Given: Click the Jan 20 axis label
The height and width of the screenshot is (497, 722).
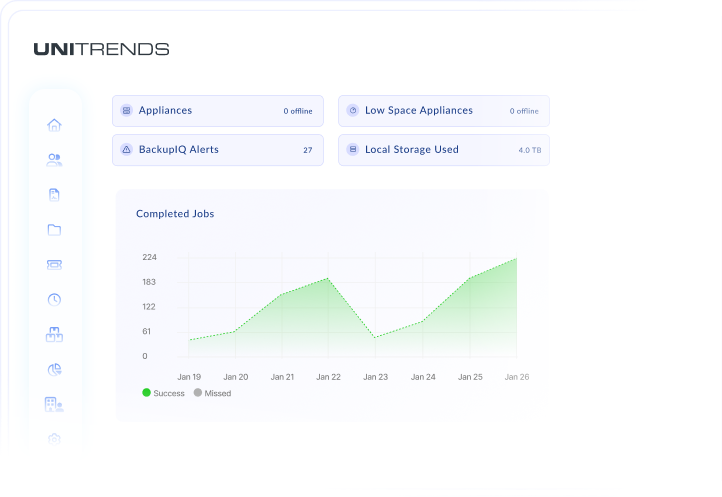Looking at the screenshot, I should pyautogui.click(x=236, y=377).
